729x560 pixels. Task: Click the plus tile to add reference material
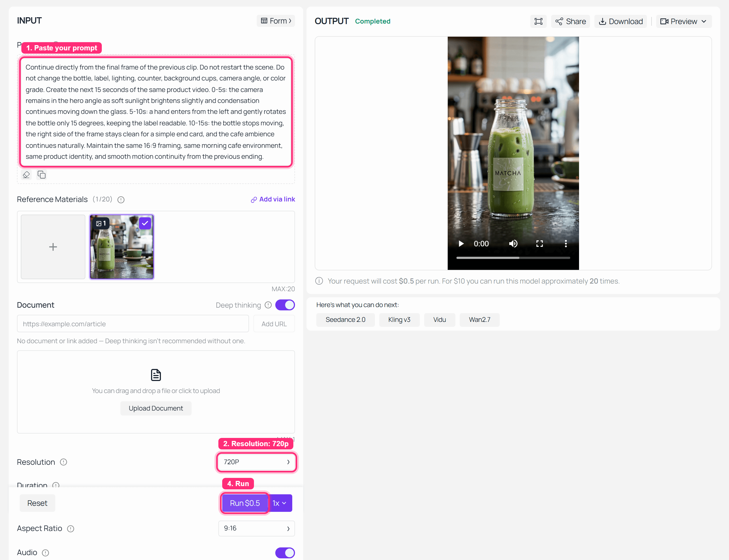53,247
